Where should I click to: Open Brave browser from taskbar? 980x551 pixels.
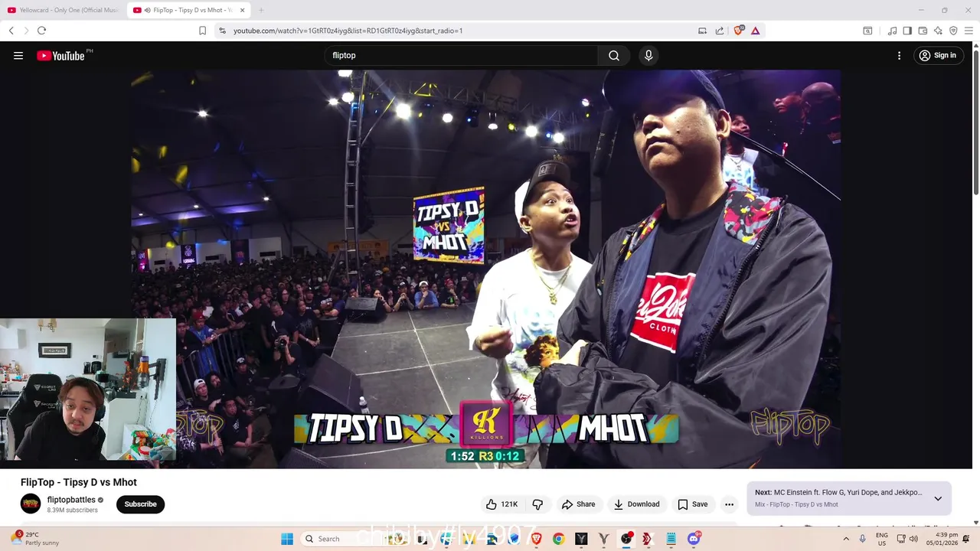536,539
